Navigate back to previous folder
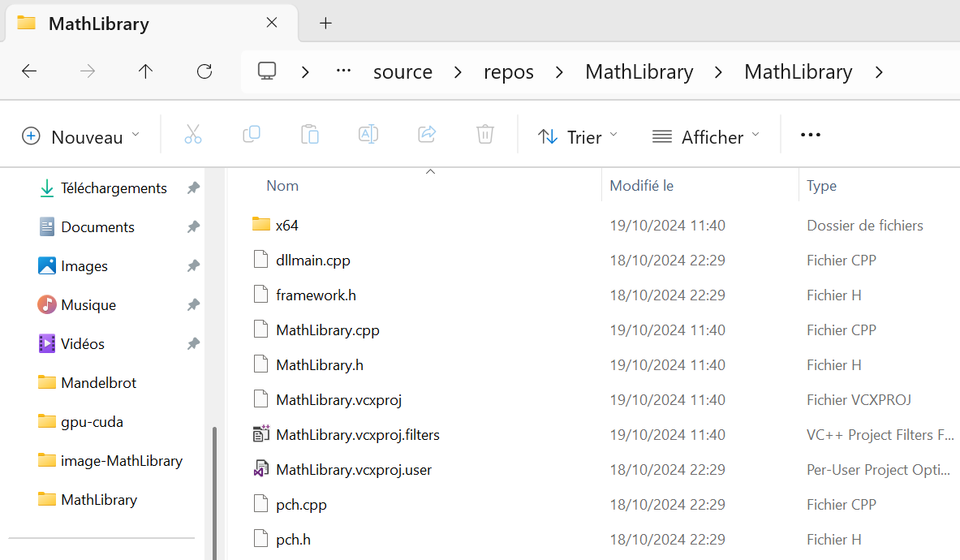This screenshot has height=560, width=960. point(29,71)
